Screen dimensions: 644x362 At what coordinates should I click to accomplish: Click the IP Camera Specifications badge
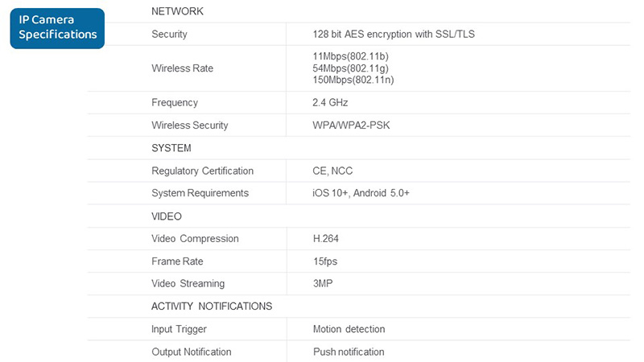click(x=57, y=27)
